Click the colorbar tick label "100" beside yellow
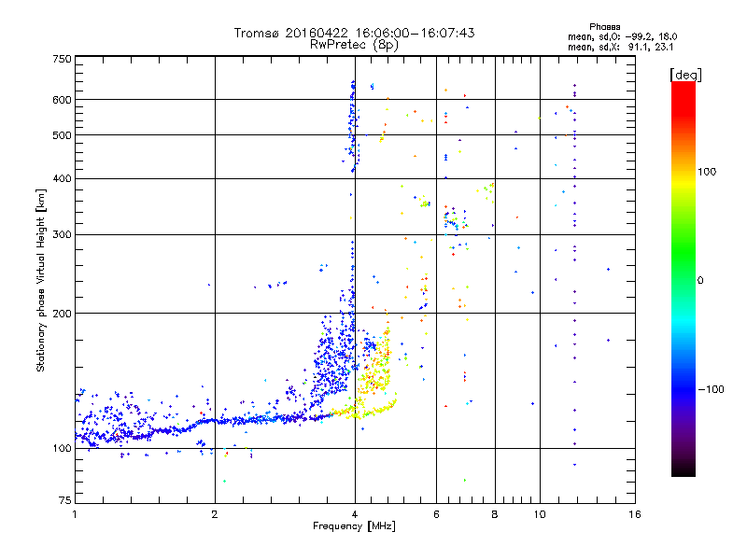This screenshot has height=560, width=747. (707, 172)
